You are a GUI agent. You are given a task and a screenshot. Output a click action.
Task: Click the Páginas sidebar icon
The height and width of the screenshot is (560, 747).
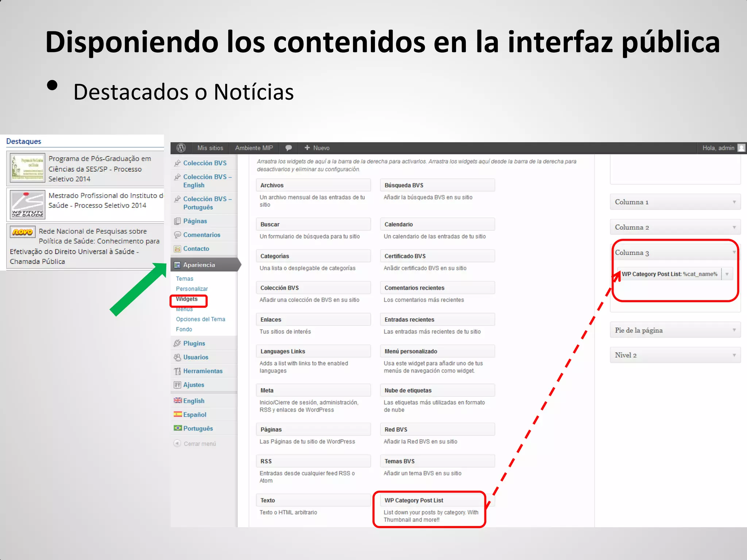click(x=178, y=221)
